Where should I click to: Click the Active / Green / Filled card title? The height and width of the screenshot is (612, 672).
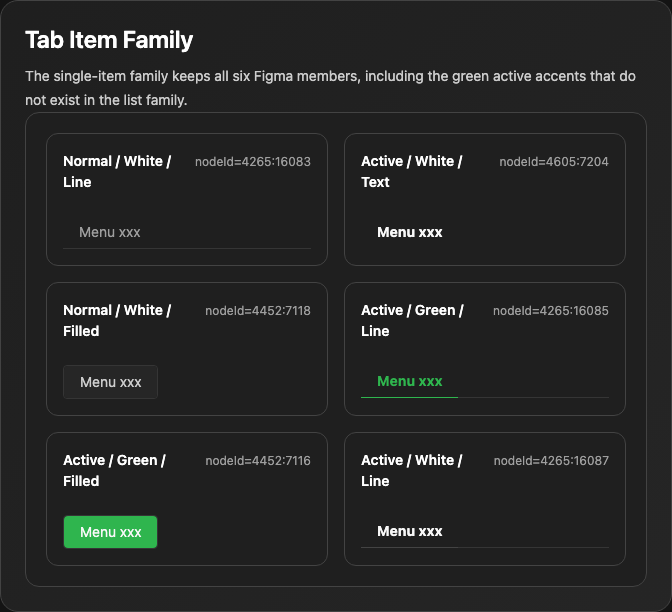[x=114, y=471]
